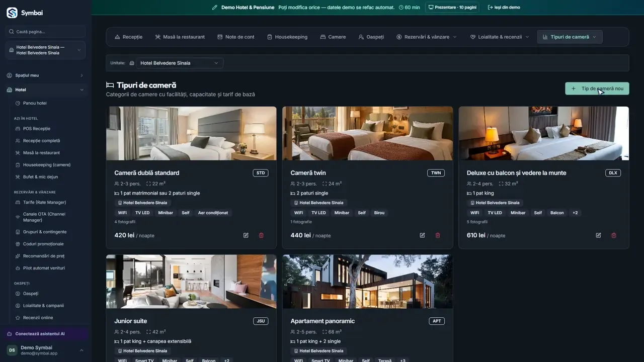Expand the Spațiul meu section
Image resolution: width=644 pixels, height=362 pixels.
(x=45, y=75)
